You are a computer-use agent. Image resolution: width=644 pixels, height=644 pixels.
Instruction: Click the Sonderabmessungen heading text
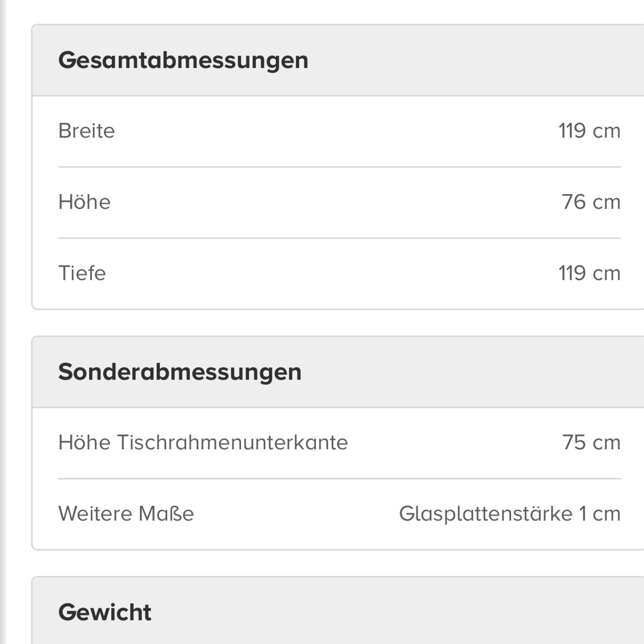pos(180,372)
